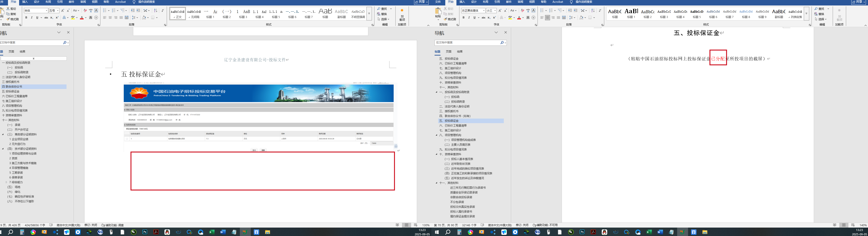868x236 pixels.
Task: Apply 标题 1 style in left window gallery
Action: (210, 13)
